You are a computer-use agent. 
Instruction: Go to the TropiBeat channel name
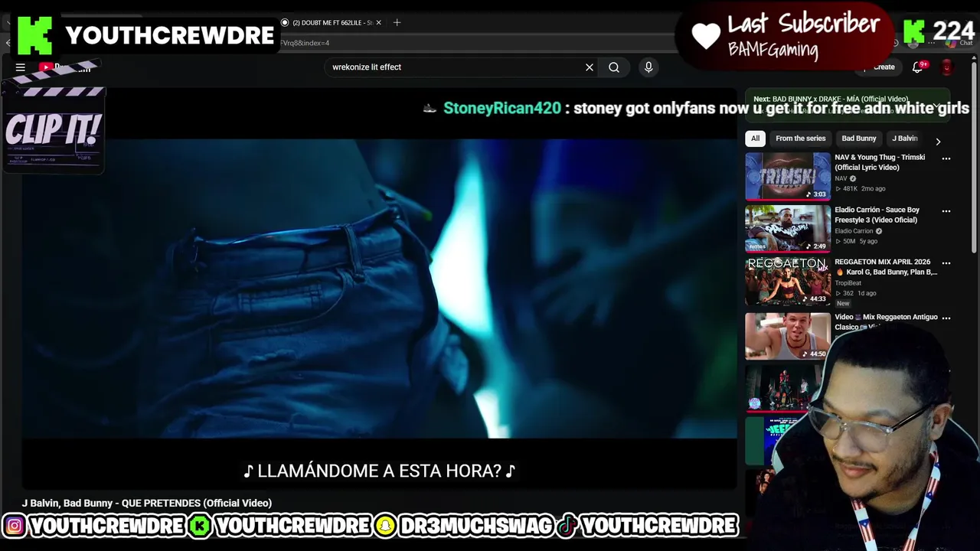(x=848, y=283)
